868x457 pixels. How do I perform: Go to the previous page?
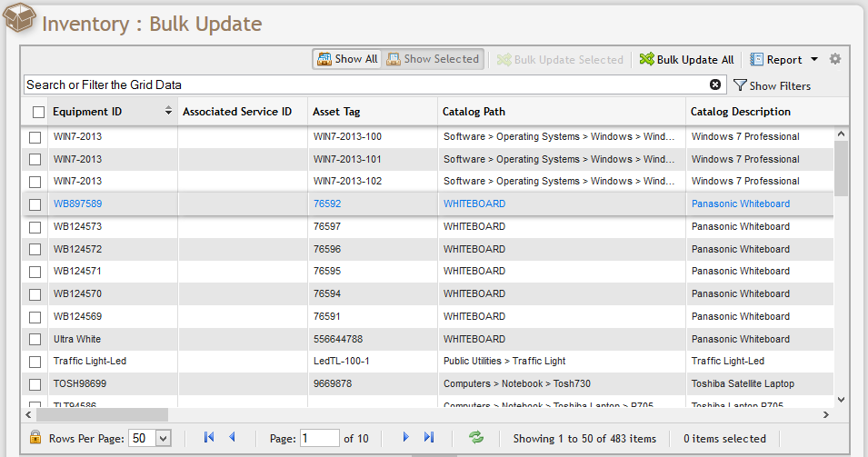coord(232,437)
